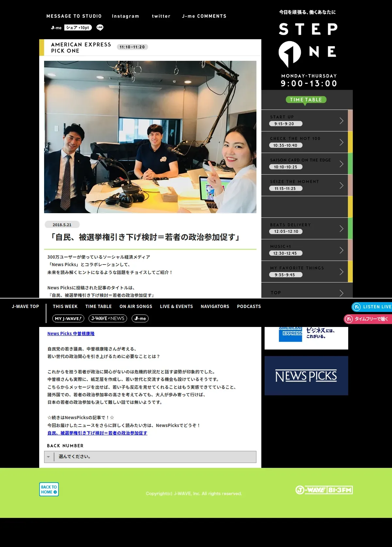Click the arrow beside SEIZE THE MOMENT
This screenshot has width=392, height=547.
point(341,185)
